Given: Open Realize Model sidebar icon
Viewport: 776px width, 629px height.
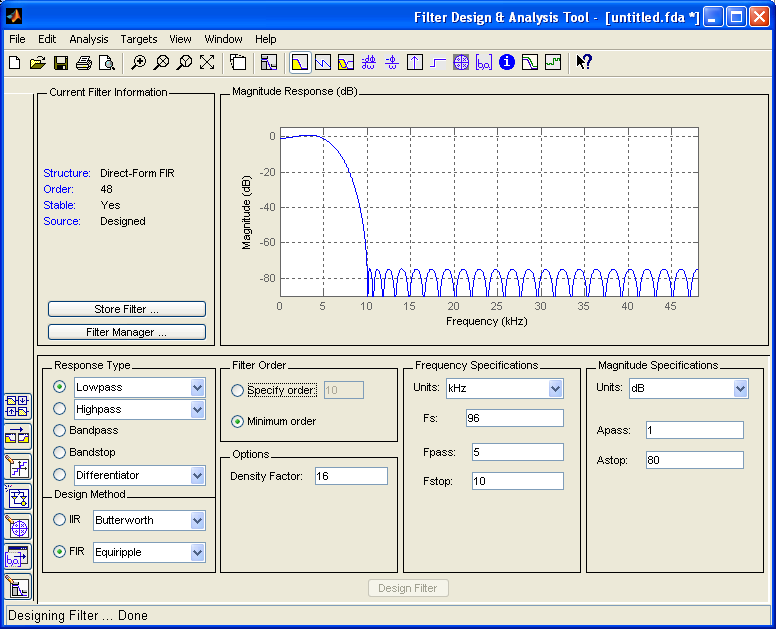Looking at the screenshot, I should (x=18, y=497).
